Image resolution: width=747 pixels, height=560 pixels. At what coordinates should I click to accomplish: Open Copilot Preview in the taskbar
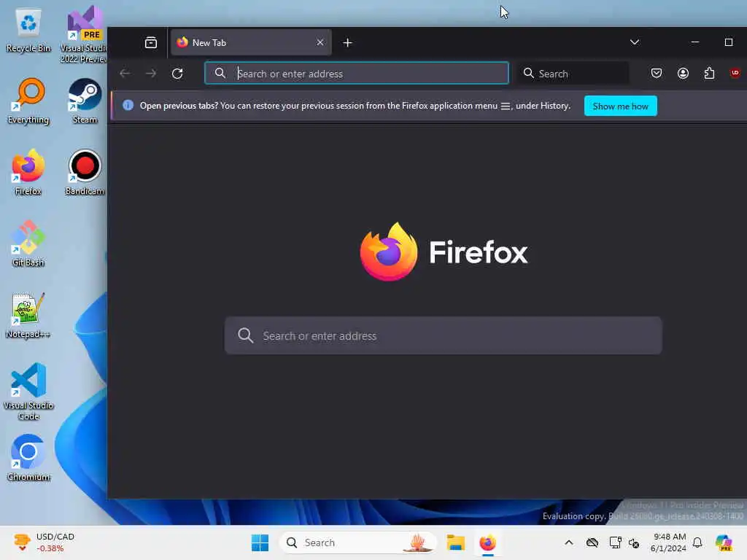click(x=724, y=542)
